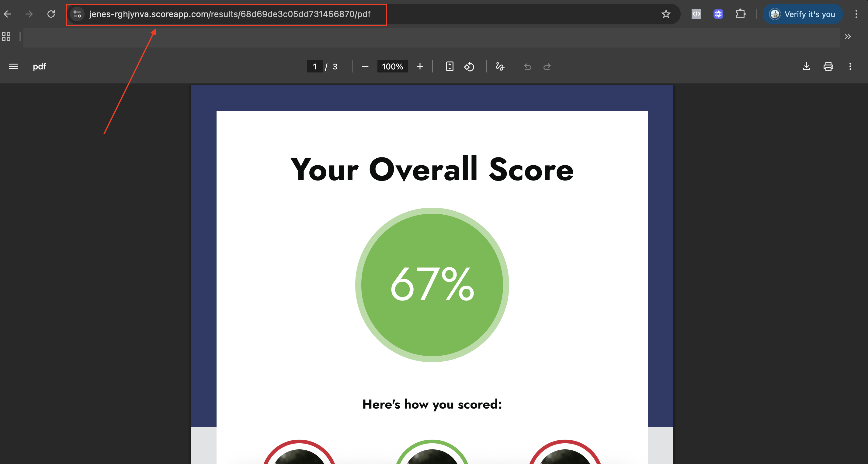Reload the current page
868x464 pixels.
click(x=51, y=14)
